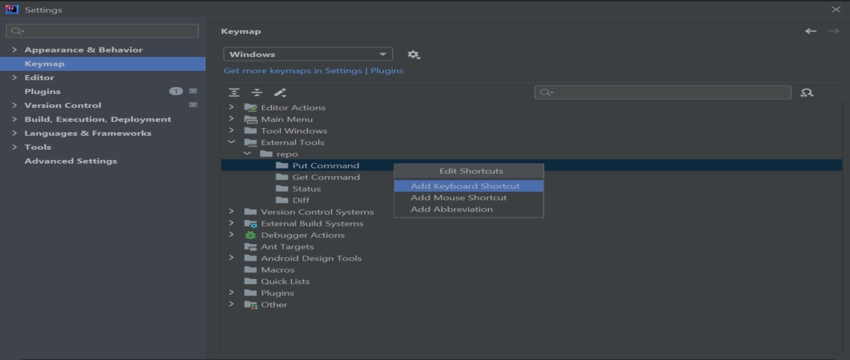Image resolution: width=850 pixels, height=360 pixels.
Task: Click the Edit Shortcut pencil icon
Action: [280, 93]
